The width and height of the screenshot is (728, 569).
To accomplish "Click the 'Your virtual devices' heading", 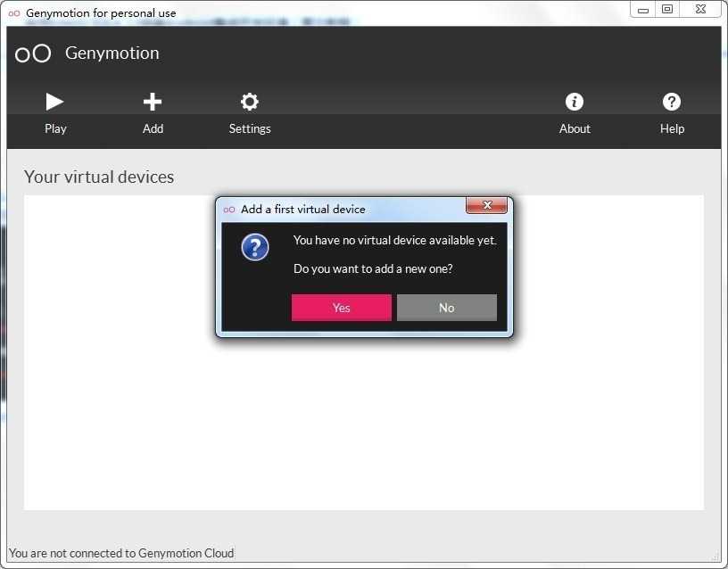I will [x=99, y=177].
